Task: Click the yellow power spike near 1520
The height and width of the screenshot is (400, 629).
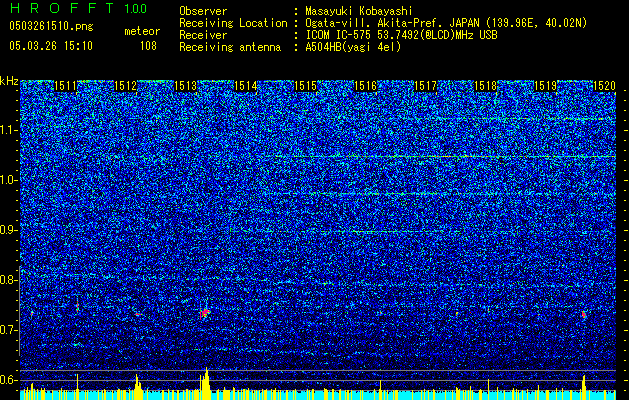Action: click(584, 387)
